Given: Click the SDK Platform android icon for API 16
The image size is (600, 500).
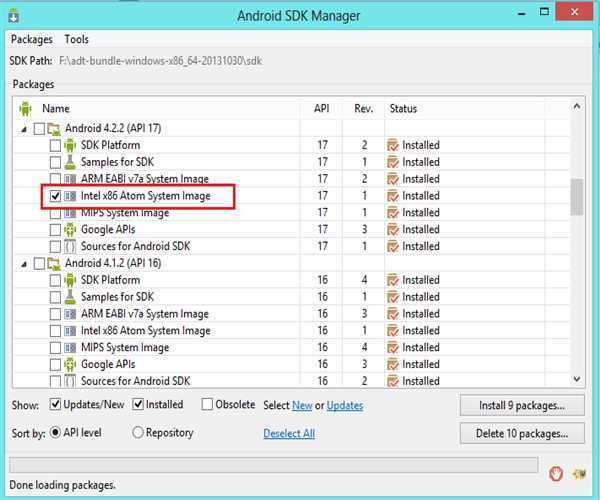Looking at the screenshot, I should point(70,280).
